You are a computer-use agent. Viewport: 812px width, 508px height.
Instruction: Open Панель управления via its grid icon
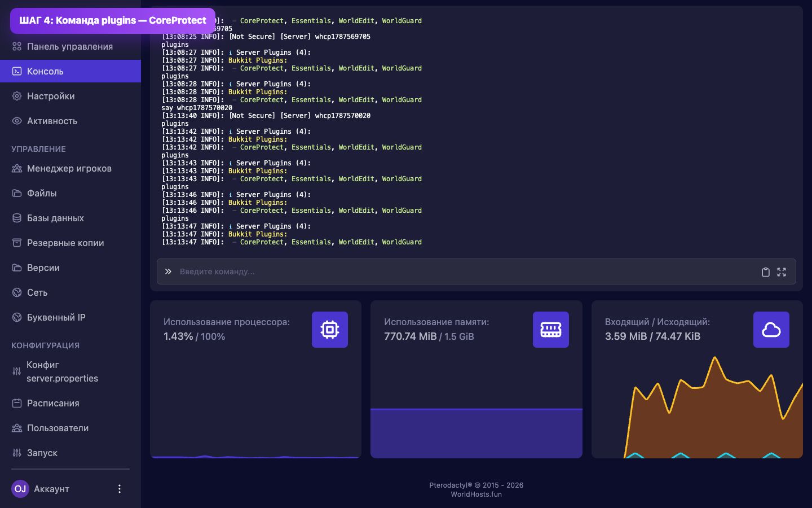(x=17, y=46)
